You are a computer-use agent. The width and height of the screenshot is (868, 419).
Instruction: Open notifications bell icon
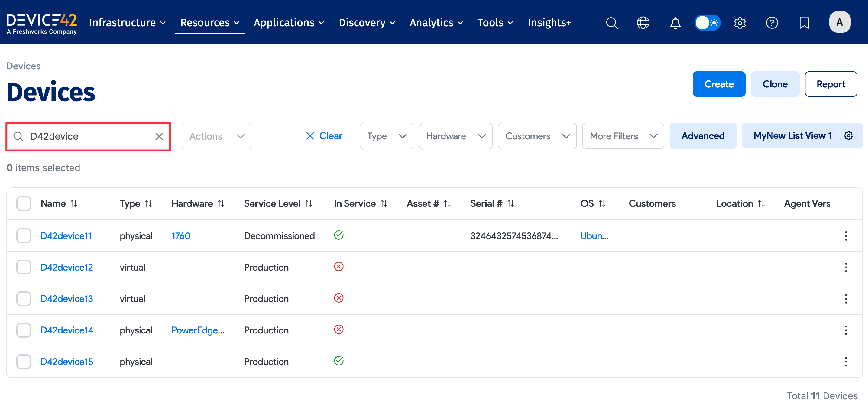[x=675, y=23]
